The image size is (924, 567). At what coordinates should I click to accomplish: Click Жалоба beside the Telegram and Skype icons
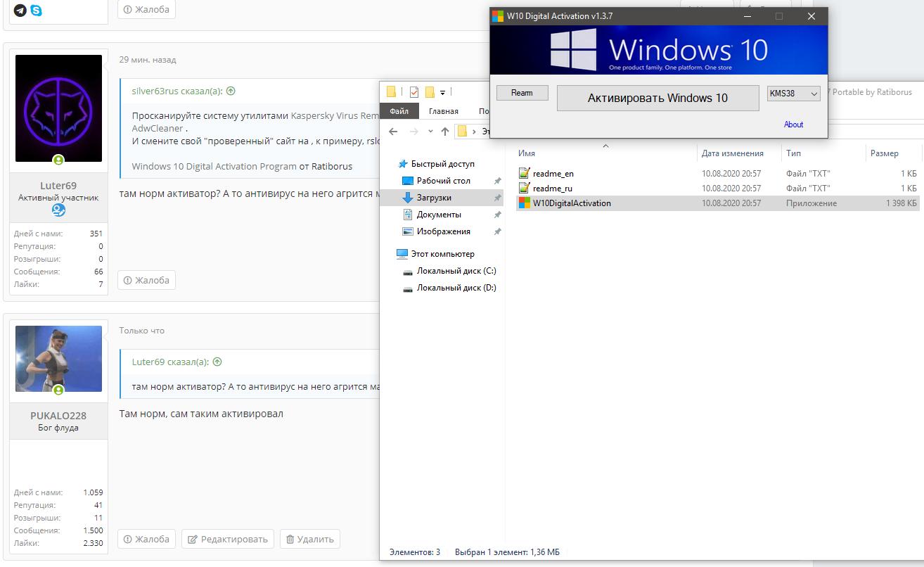(146, 9)
